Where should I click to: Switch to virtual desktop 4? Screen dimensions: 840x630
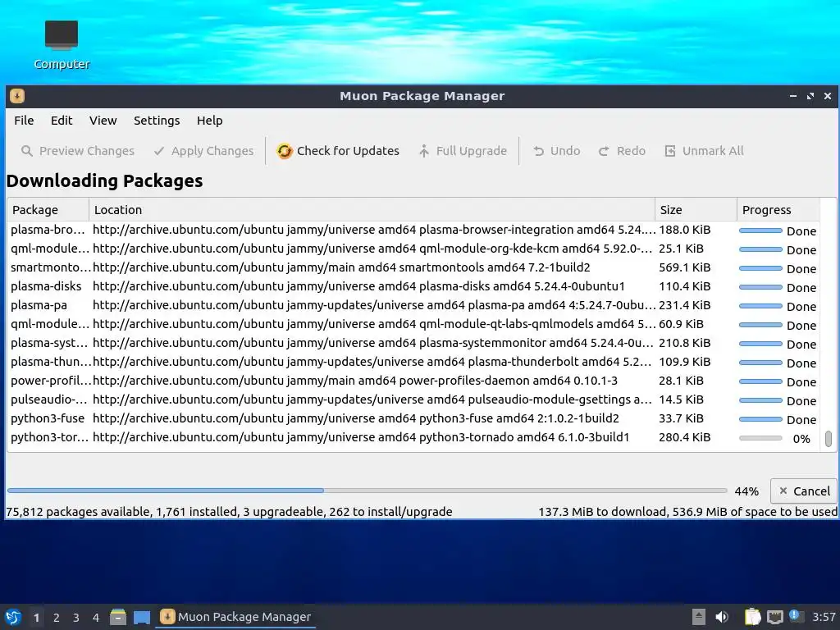pyautogui.click(x=96, y=618)
